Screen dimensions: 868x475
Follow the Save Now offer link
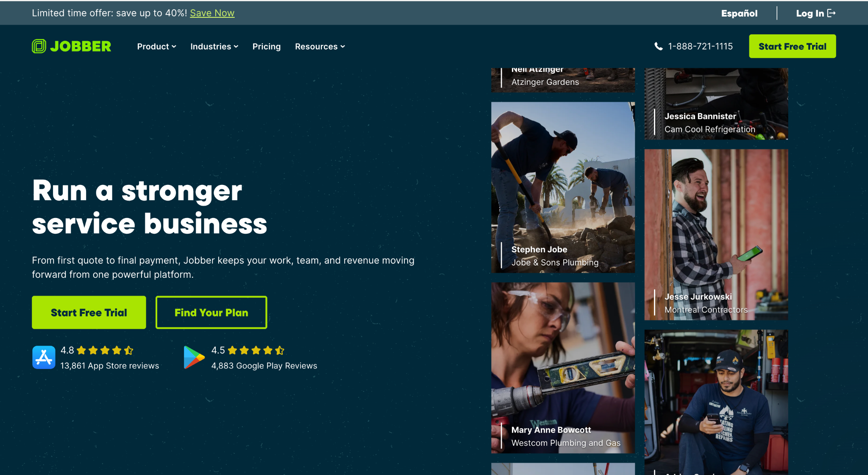tap(212, 13)
